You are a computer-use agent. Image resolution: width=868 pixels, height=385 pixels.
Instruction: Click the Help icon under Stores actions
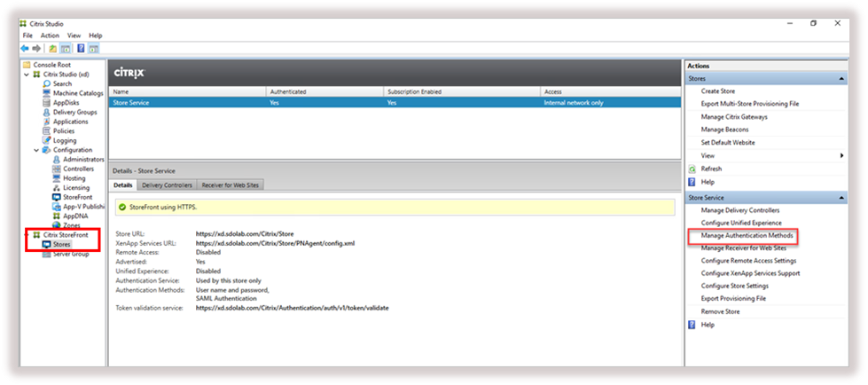692,182
